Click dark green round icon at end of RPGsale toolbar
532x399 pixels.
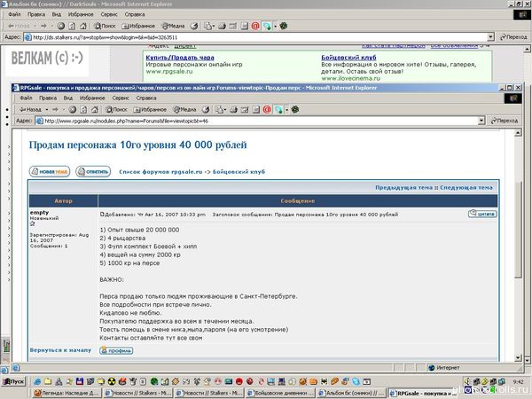coord(295,110)
